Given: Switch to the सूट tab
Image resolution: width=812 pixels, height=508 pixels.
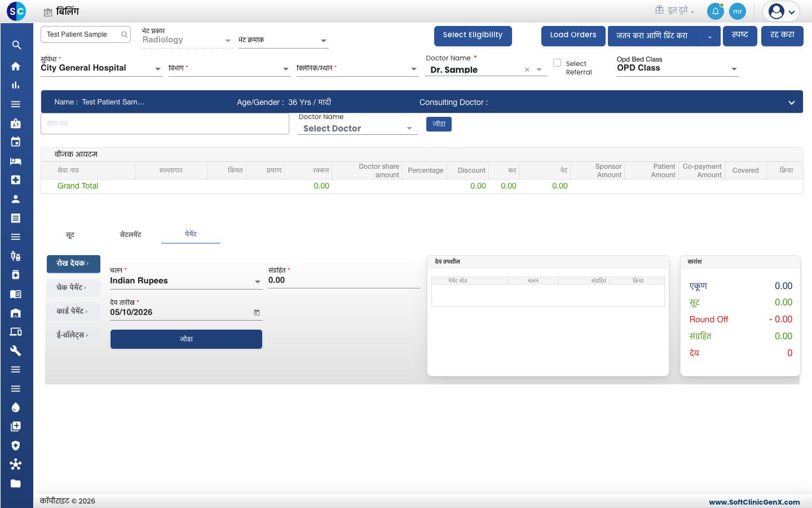Looking at the screenshot, I should (x=70, y=235).
